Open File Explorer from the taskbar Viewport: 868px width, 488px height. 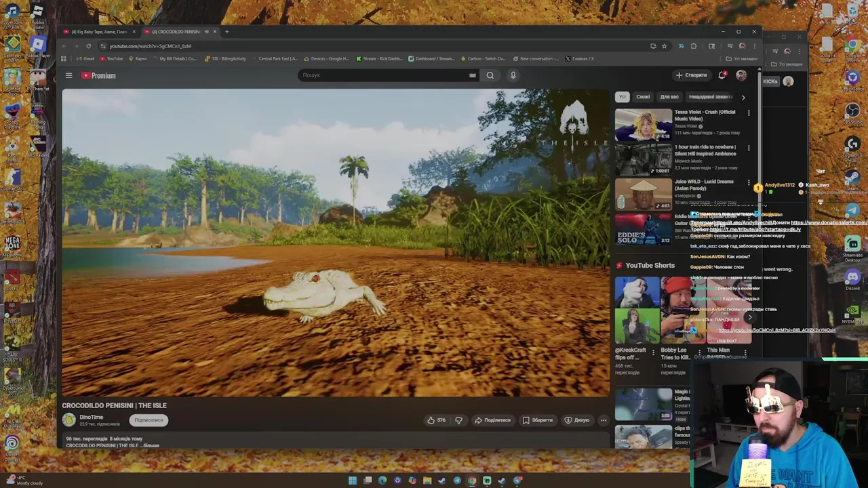coord(427,481)
